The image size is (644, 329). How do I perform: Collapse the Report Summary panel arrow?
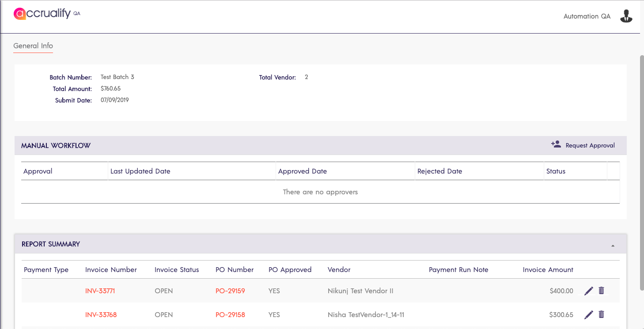click(613, 246)
